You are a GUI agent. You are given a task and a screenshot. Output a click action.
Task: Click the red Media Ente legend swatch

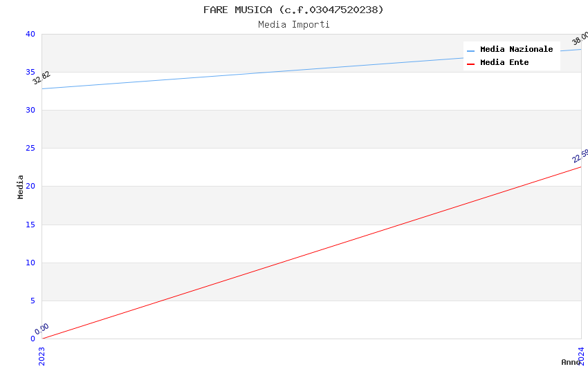point(471,64)
